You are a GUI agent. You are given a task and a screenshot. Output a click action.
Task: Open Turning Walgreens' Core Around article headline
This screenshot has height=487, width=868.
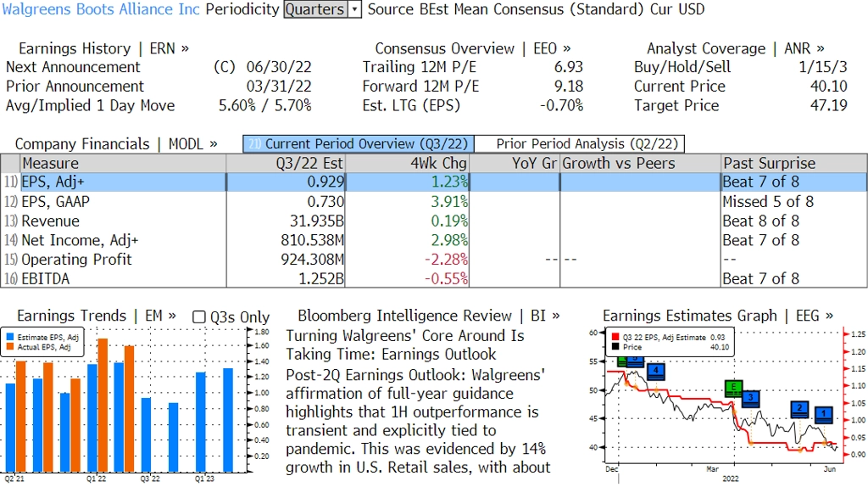pyautogui.click(x=405, y=344)
